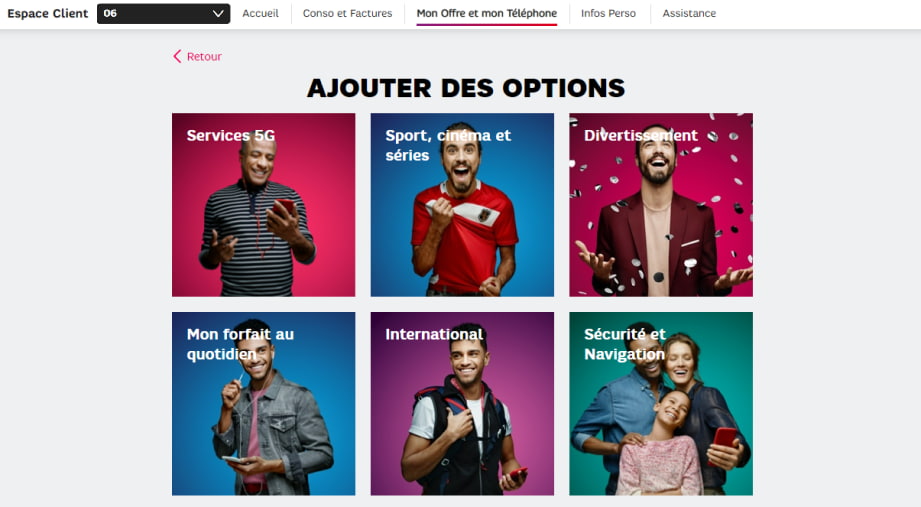This screenshot has height=507, width=921.
Task: Choose the Sport, cinéma et séries tile
Action: (462, 204)
